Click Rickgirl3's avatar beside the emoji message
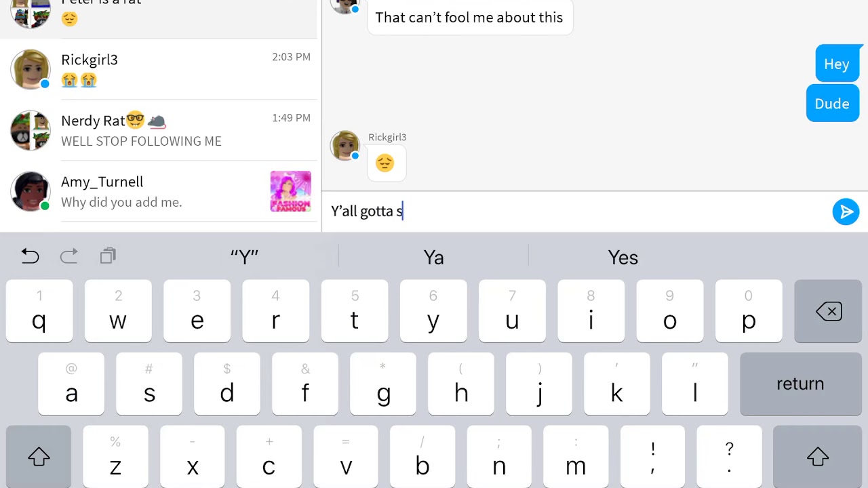This screenshot has height=488, width=868. tap(345, 146)
